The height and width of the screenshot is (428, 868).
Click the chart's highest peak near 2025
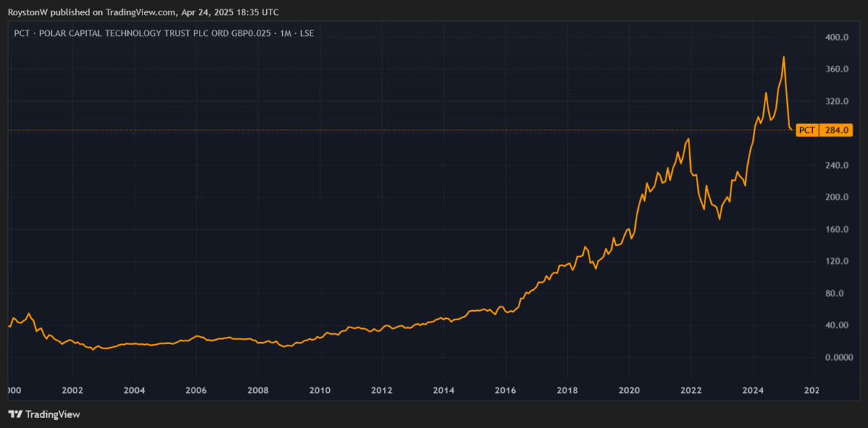[783, 57]
